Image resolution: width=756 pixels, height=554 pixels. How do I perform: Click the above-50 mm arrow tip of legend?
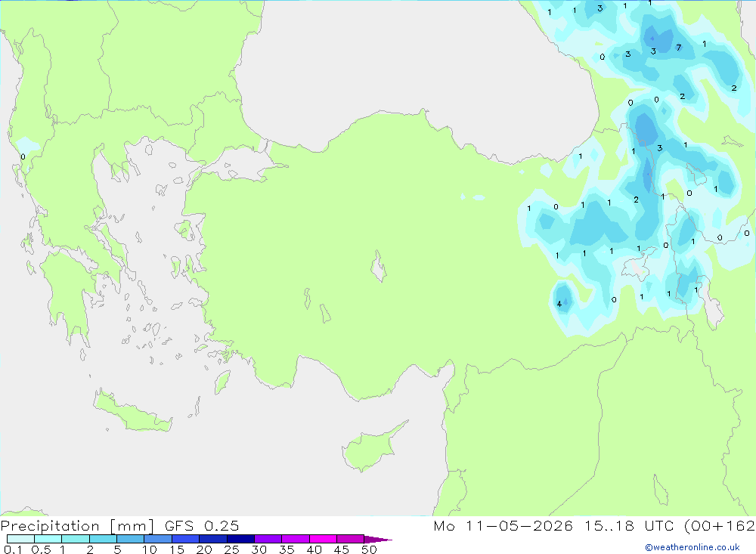(x=378, y=539)
